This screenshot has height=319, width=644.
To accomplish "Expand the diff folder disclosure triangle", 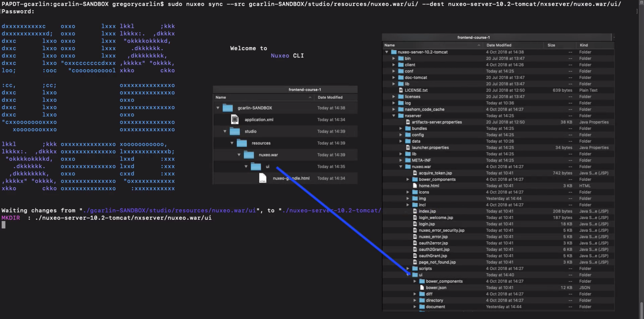I will tap(415, 294).
